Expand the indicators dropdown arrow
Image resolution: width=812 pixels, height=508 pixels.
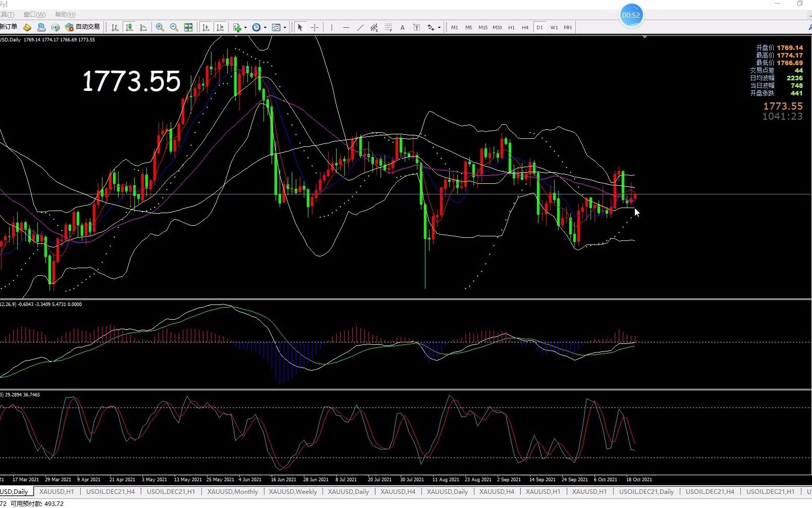click(x=245, y=27)
